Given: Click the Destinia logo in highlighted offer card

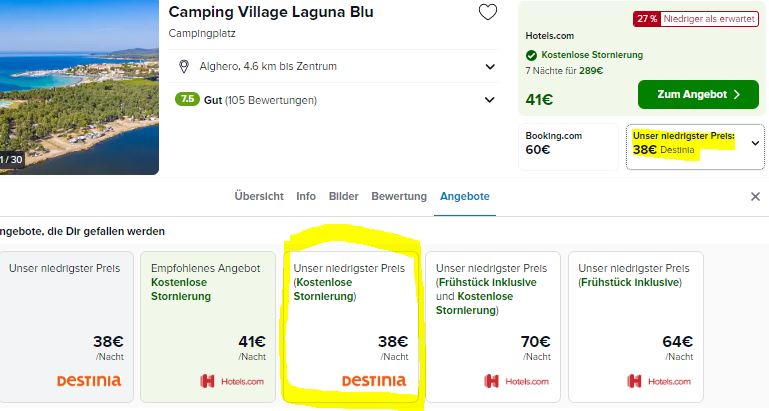Looking at the screenshot, I should 374,381.
